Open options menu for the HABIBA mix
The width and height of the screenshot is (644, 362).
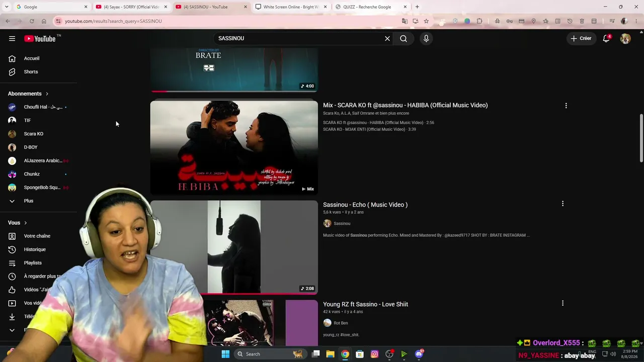(566, 106)
